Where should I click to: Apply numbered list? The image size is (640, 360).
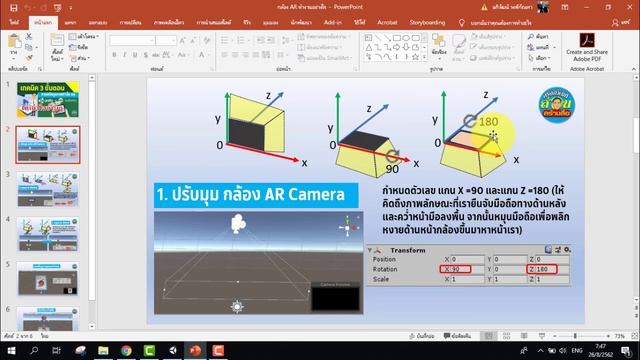pyautogui.click(x=242, y=40)
